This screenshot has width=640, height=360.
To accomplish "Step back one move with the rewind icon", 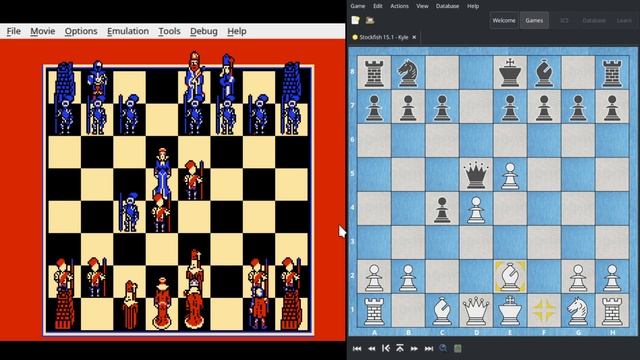I will click(x=371, y=349).
